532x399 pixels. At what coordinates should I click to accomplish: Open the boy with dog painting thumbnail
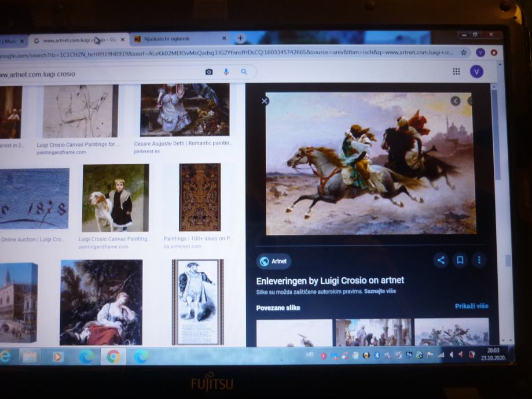click(x=115, y=198)
